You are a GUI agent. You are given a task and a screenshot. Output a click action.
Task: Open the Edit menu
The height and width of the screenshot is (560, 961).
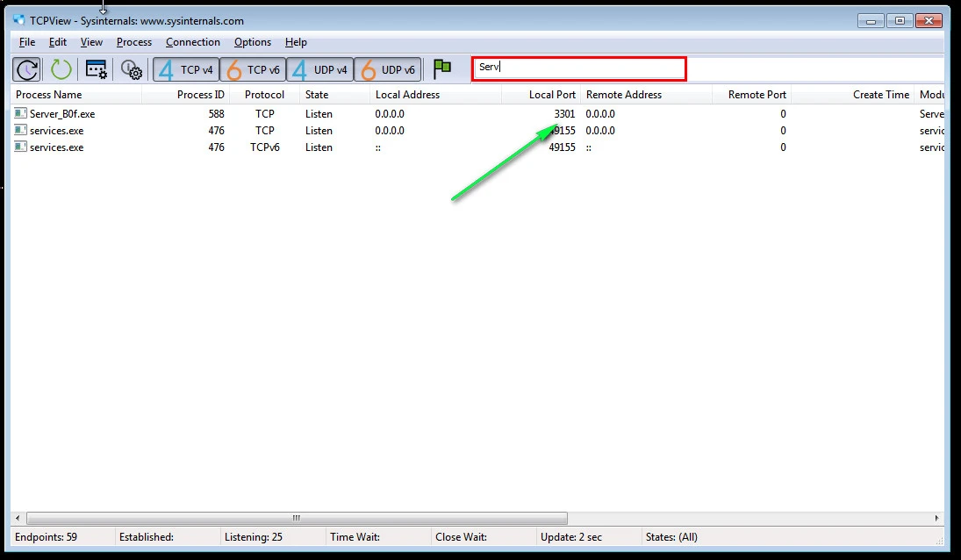58,42
